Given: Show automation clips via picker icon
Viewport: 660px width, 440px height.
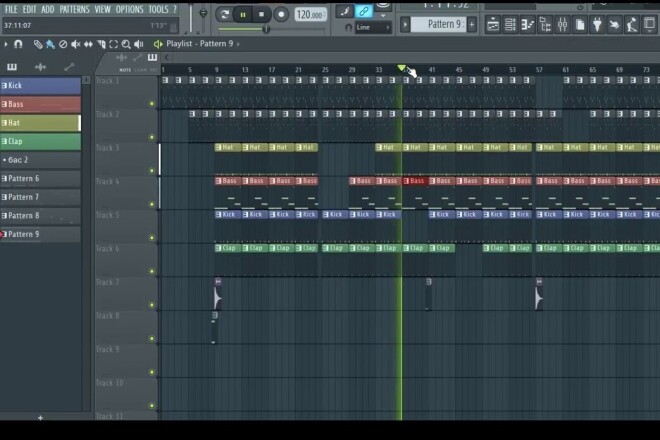Looking at the screenshot, I should [69, 67].
